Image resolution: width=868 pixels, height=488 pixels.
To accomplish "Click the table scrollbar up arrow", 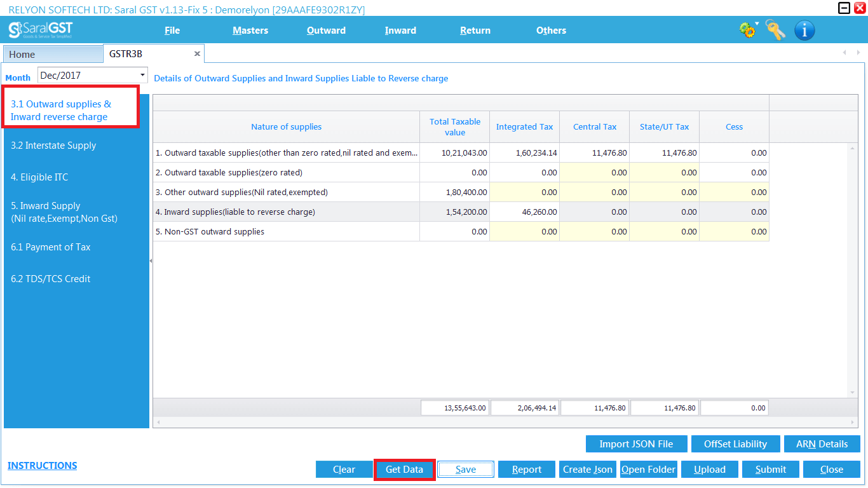I will tap(853, 149).
